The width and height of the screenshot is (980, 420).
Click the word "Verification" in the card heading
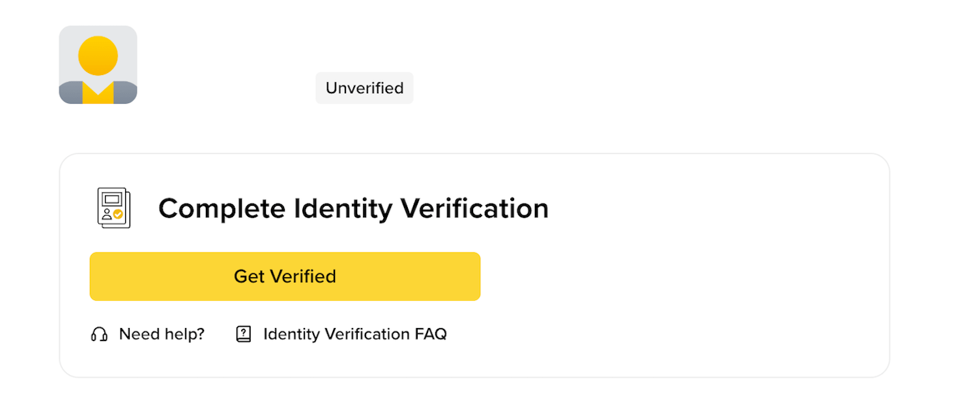474,209
